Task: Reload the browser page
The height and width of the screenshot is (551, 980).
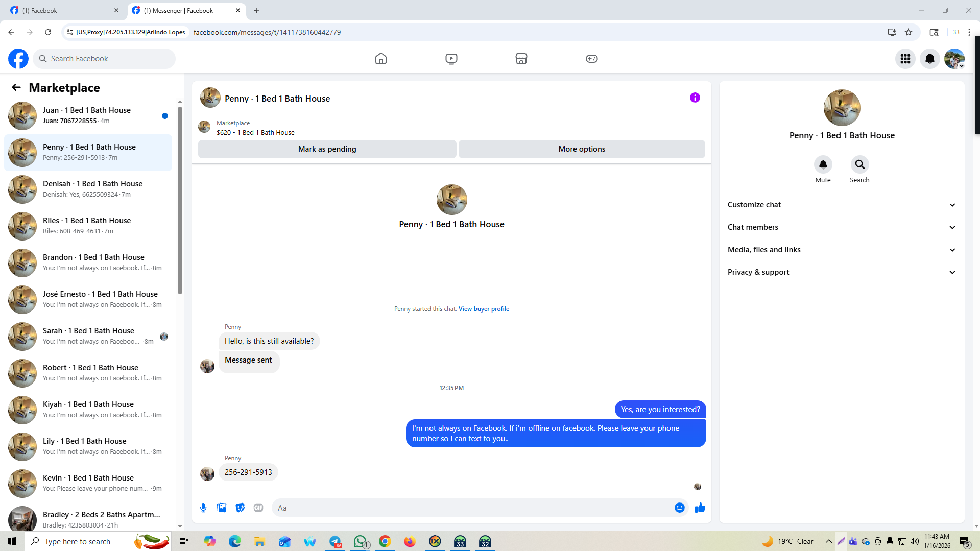Action: 48,32
